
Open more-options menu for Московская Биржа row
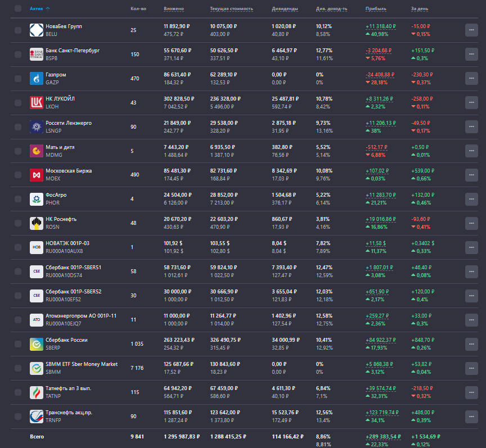[471, 175]
